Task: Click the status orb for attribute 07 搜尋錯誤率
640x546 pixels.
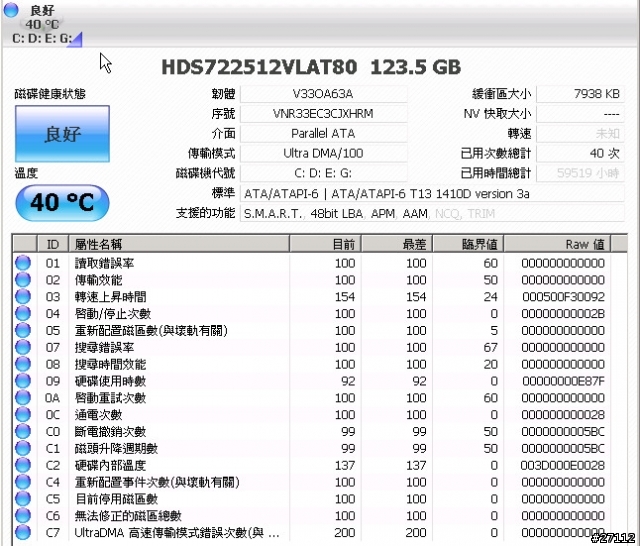Action: click(x=23, y=347)
